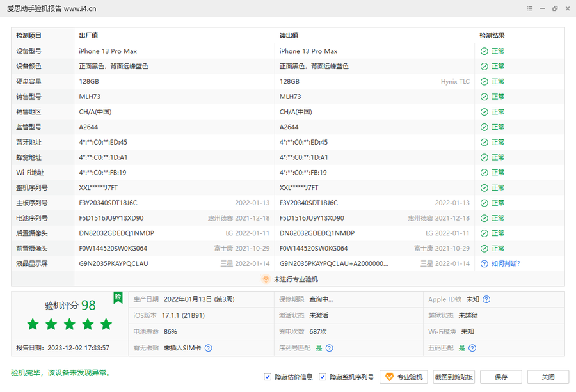This screenshot has width=576, height=392.
Task: Click the five-star rating row
Action: pos(70,324)
